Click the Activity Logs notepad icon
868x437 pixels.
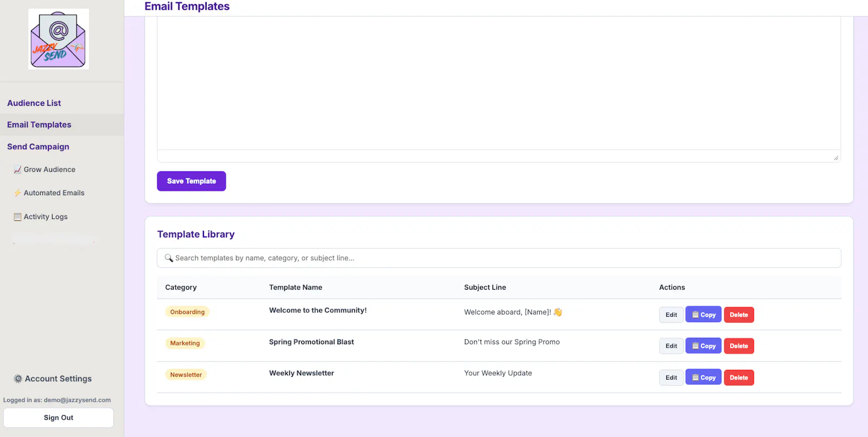[17, 217]
